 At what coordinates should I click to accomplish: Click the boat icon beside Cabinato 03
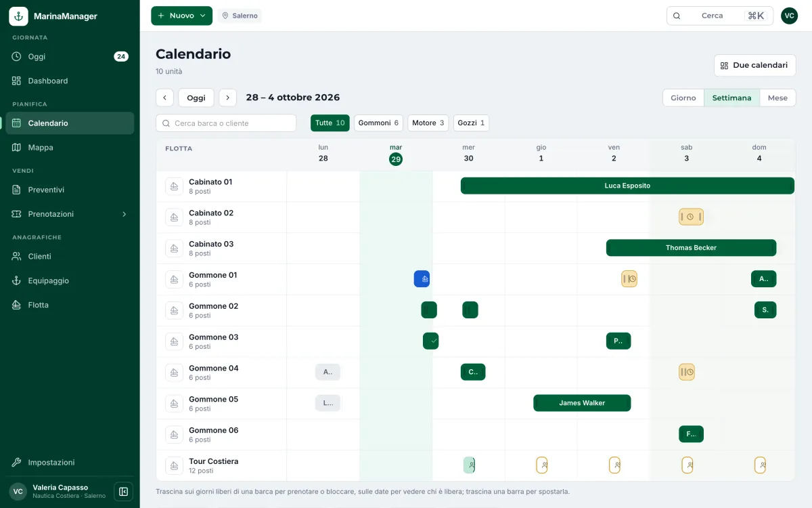[x=174, y=249]
